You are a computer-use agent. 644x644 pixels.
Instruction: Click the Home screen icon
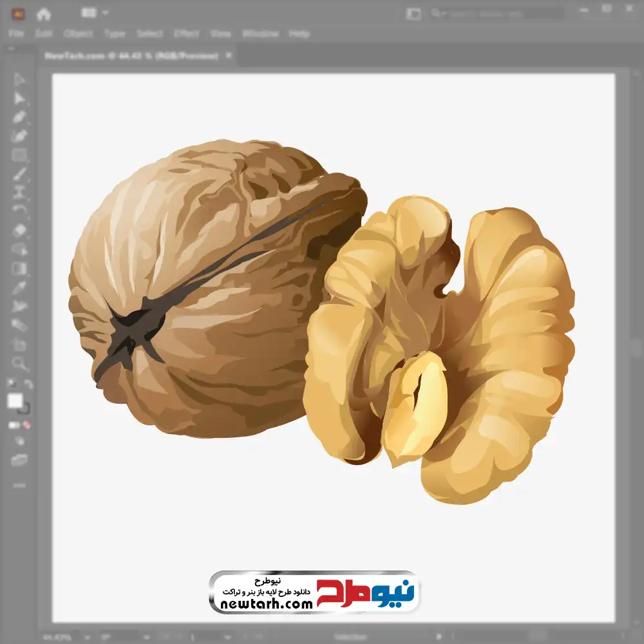[x=43, y=14]
